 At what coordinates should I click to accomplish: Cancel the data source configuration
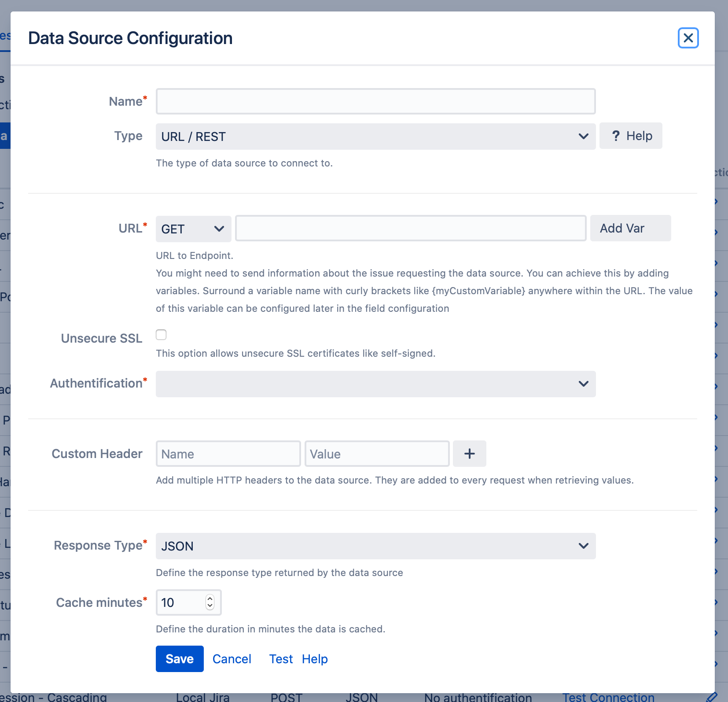tap(232, 658)
